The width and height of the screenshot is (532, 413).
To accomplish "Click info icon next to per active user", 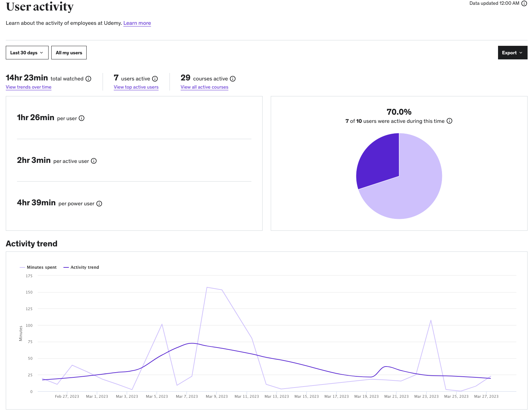I will point(94,161).
